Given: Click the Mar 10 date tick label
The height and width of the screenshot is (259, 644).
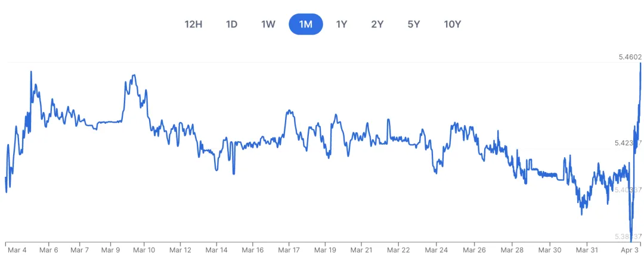Looking at the screenshot, I should (145, 250).
